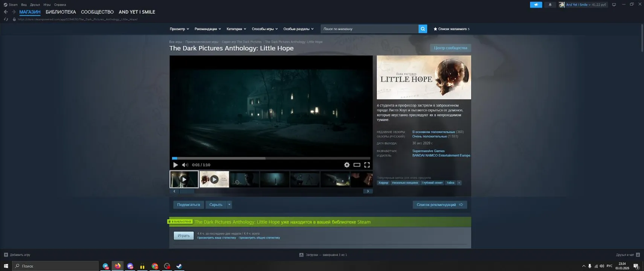The image size is (644, 271).
Task: Open the Друзья menu
Action: coord(35,5)
